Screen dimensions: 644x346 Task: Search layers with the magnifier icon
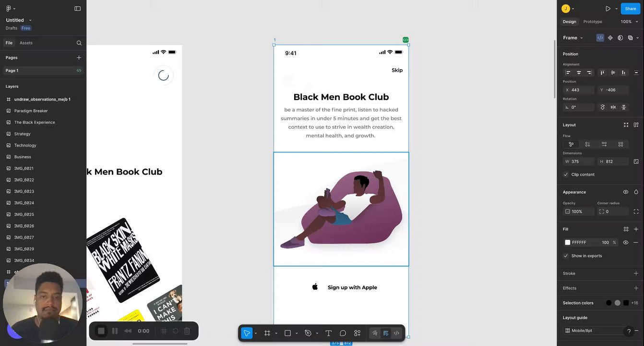click(79, 43)
